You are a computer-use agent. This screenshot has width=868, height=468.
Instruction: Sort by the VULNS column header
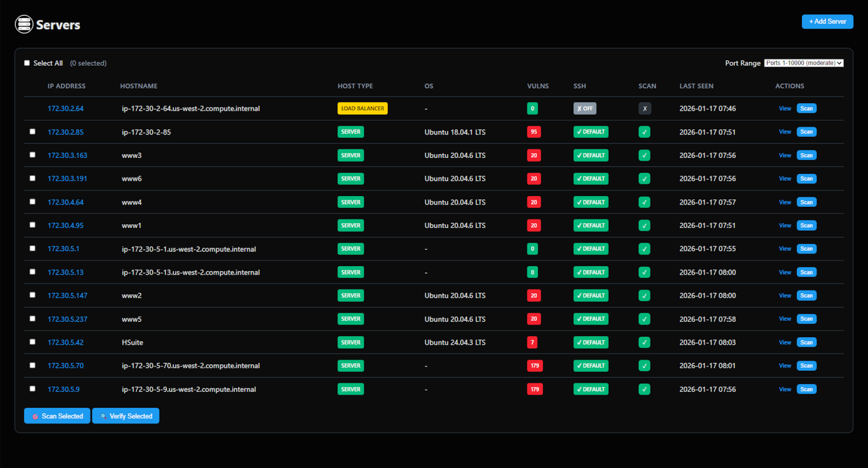[x=538, y=86]
